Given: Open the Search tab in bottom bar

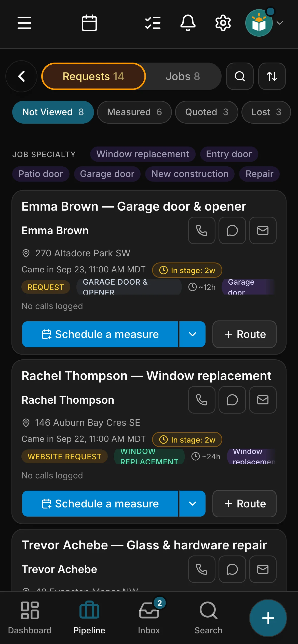Looking at the screenshot, I should pos(209,618).
